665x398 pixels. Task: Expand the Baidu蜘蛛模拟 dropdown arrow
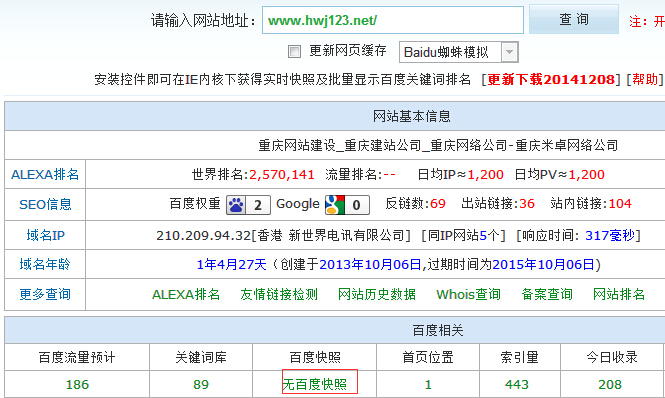(x=509, y=52)
